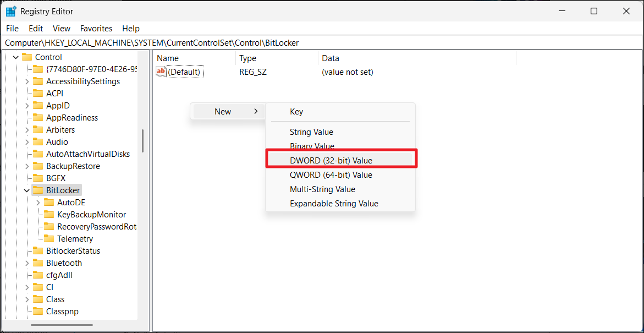Click the KeyBackupMonitor folder icon

(x=49, y=215)
